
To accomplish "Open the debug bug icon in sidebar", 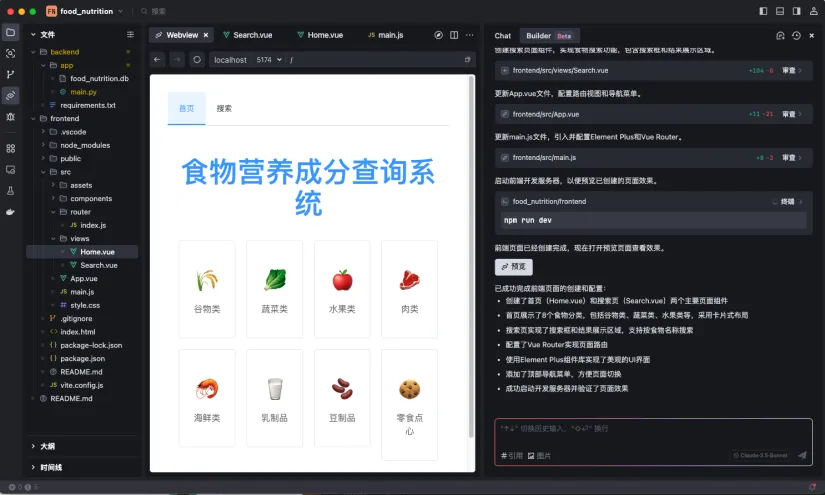I will click(10, 117).
